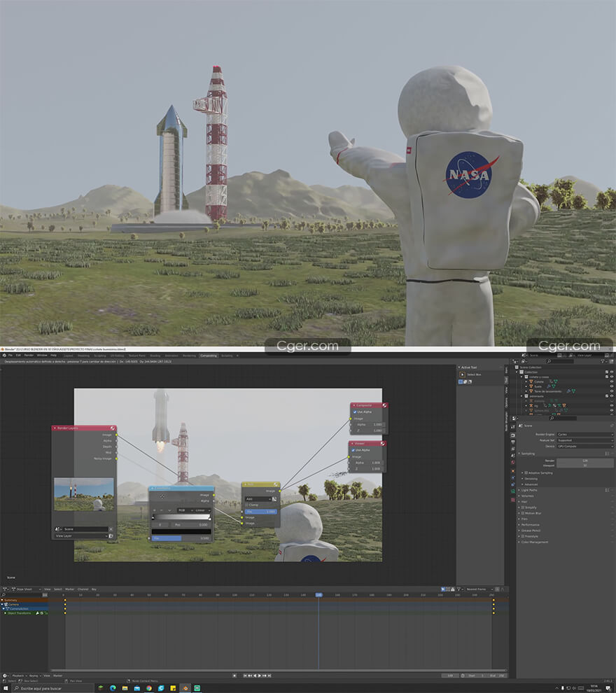
Task: Open the Linear interpolation dropdown in ColorRamp
Action: pyautogui.click(x=202, y=510)
